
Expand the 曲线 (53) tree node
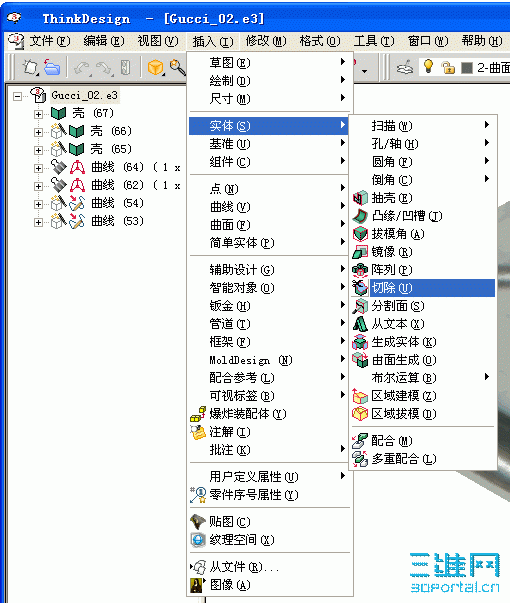coord(38,222)
